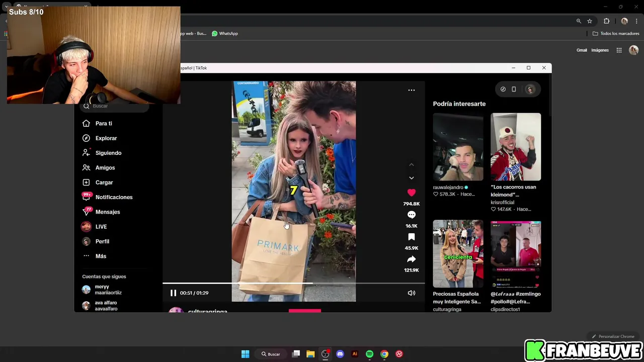Image resolution: width=644 pixels, height=362 pixels.
Task: Open the Chrome extensions puzzle icon
Action: pyautogui.click(x=606, y=21)
